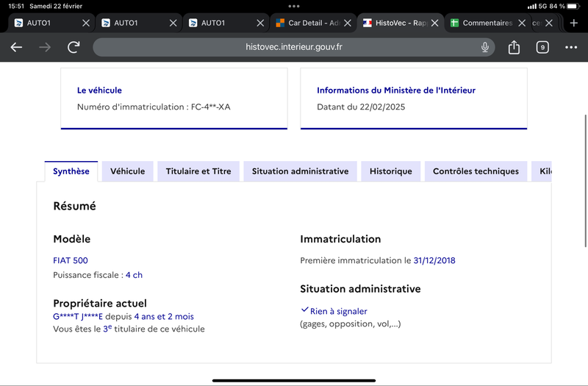
Task: Open the partially visible Kilométrage tab
Action: (542, 171)
